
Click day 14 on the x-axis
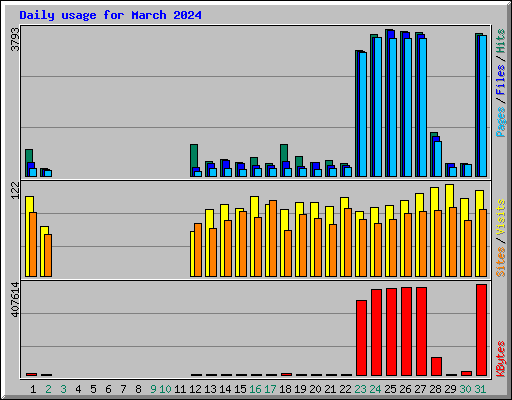(225, 389)
